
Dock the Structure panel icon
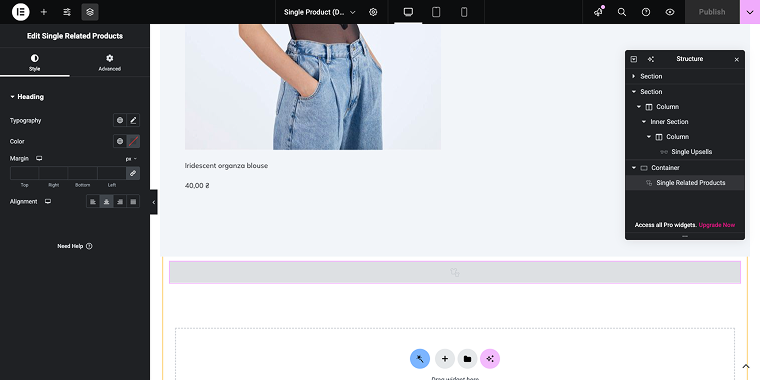[x=633, y=59]
